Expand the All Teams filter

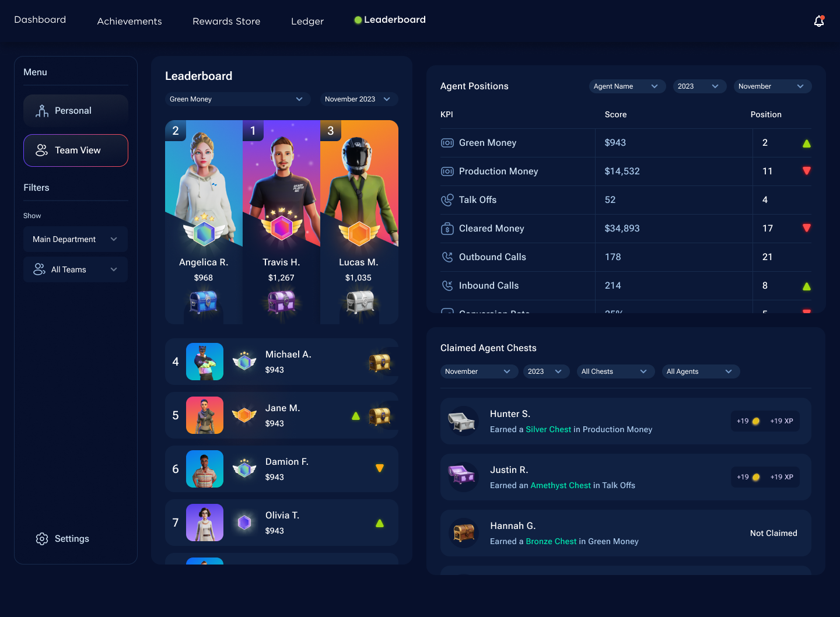76,269
